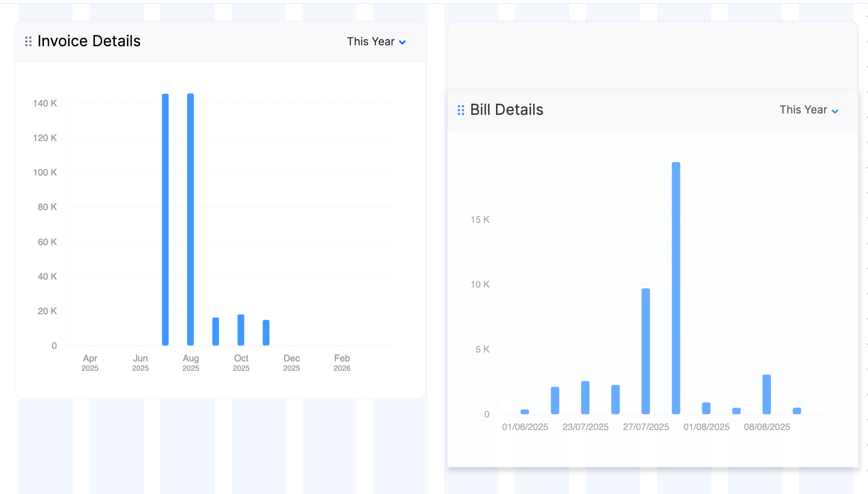Click the Invoice Details widget title
Viewport: 868px width, 494px height.
(x=89, y=42)
